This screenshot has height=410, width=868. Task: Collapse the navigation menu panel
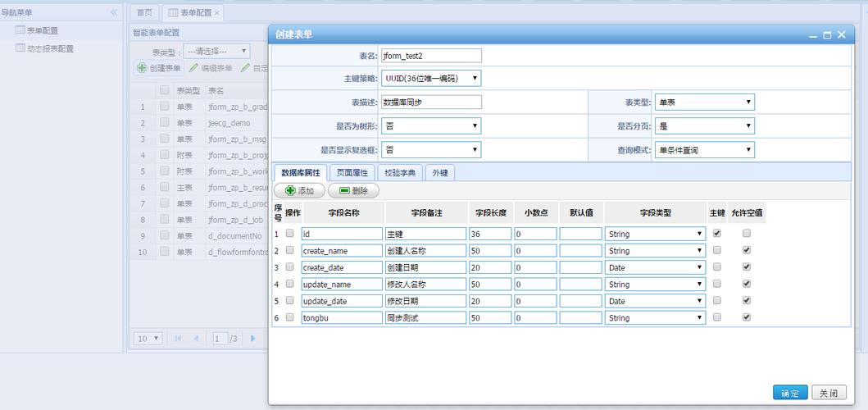pyautogui.click(x=114, y=12)
